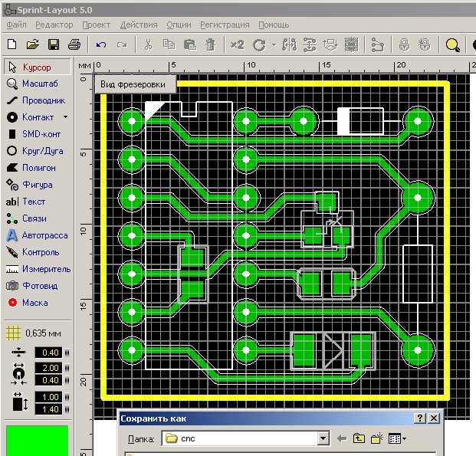Open the Регистрация menu
The image size is (476, 456).
[x=225, y=25]
